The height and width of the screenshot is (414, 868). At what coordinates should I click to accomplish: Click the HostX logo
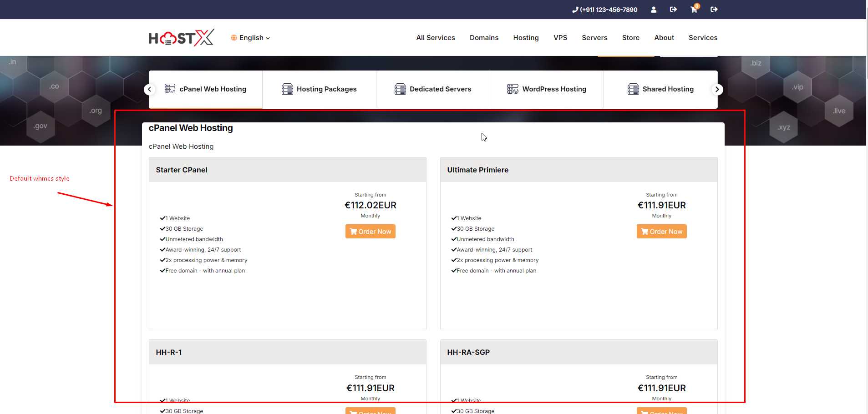pos(181,38)
